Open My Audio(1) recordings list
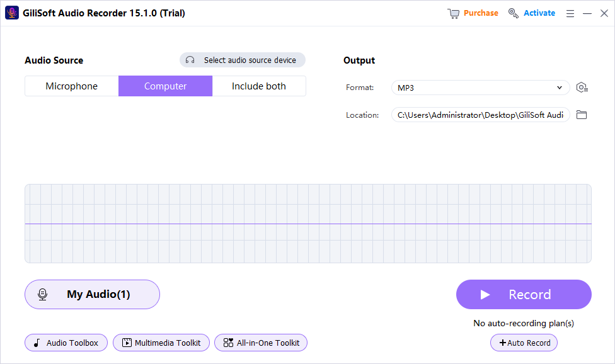Screen dimensions: 615x364 pos(92,294)
